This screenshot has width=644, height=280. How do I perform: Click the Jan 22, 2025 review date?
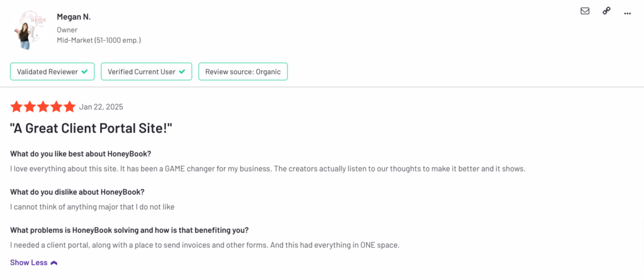click(x=101, y=107)
